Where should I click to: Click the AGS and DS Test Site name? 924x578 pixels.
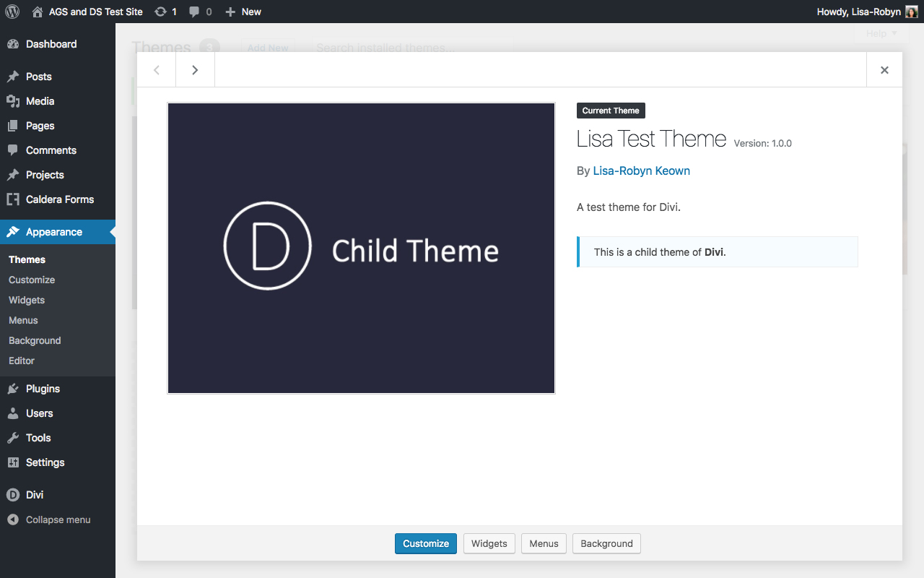(96, 12)
